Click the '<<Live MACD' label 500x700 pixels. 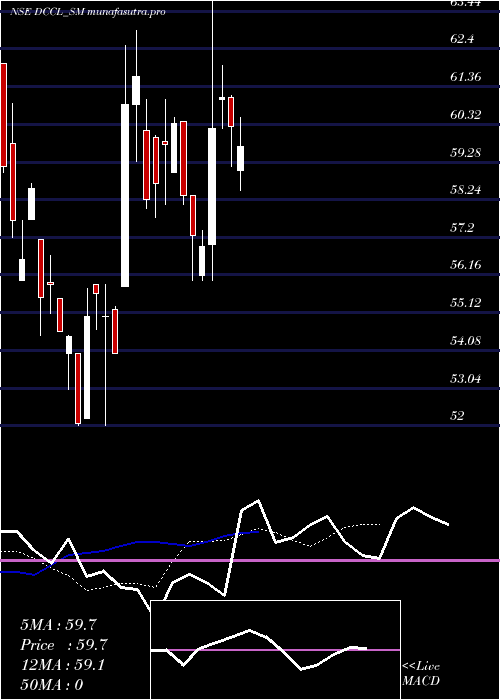tap(421, 673)
